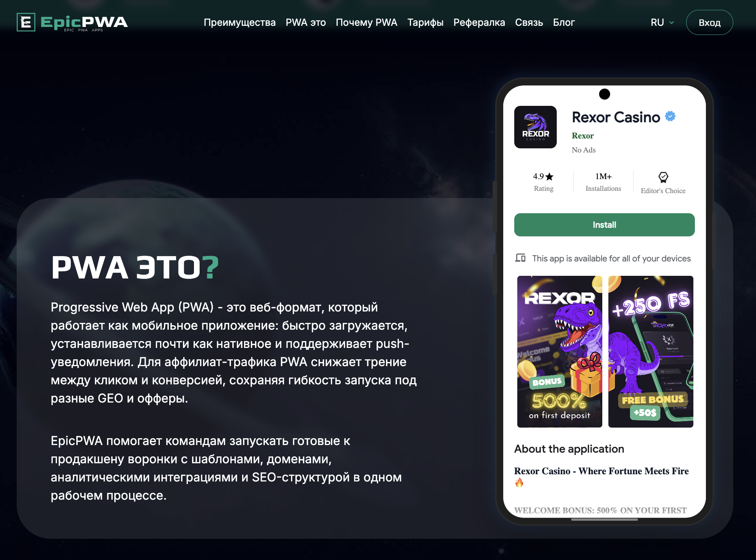This screenshot has width=756, height=560.
Task: Click the star icon next to 4.9 rating
Action: (x=549, y=176)
